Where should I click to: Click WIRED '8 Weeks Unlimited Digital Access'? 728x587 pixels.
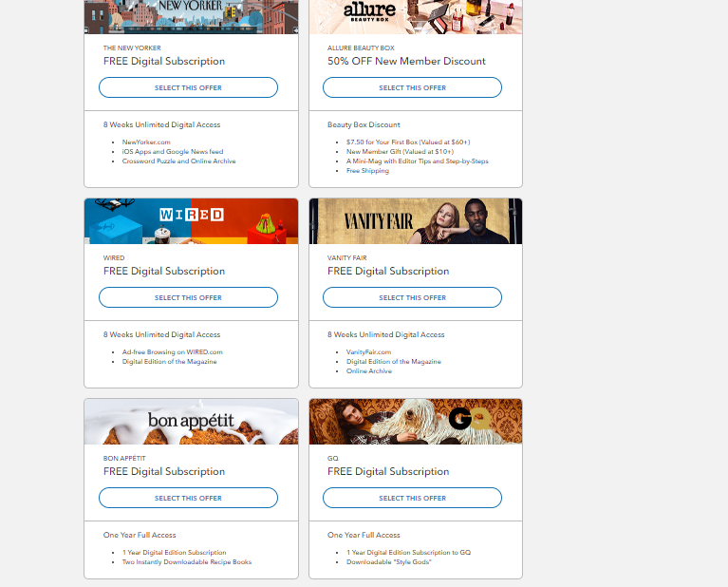[161, 334]
